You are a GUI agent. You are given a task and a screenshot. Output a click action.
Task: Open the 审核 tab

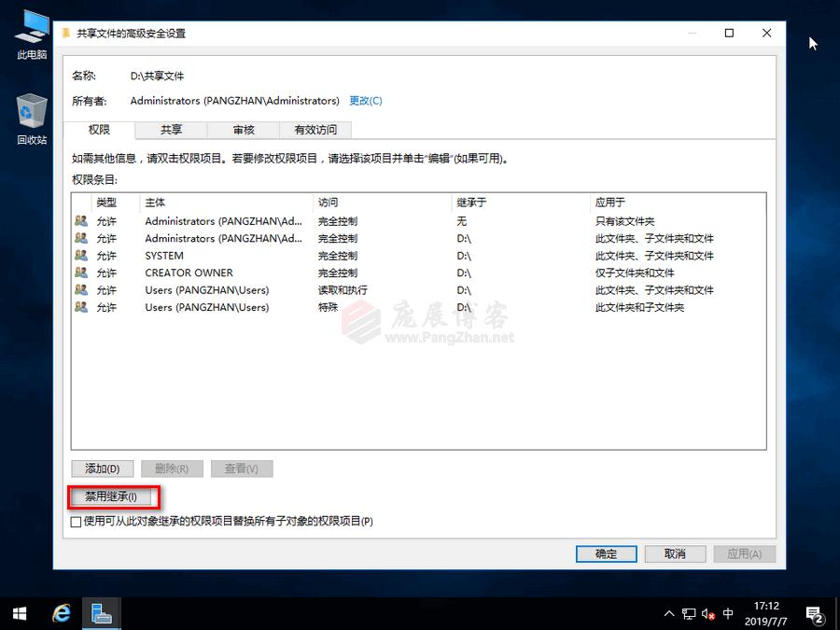click(x=243, y=130)
